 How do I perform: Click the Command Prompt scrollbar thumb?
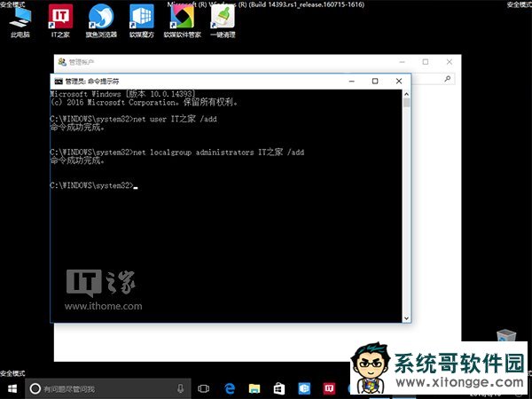click(406, 103)
